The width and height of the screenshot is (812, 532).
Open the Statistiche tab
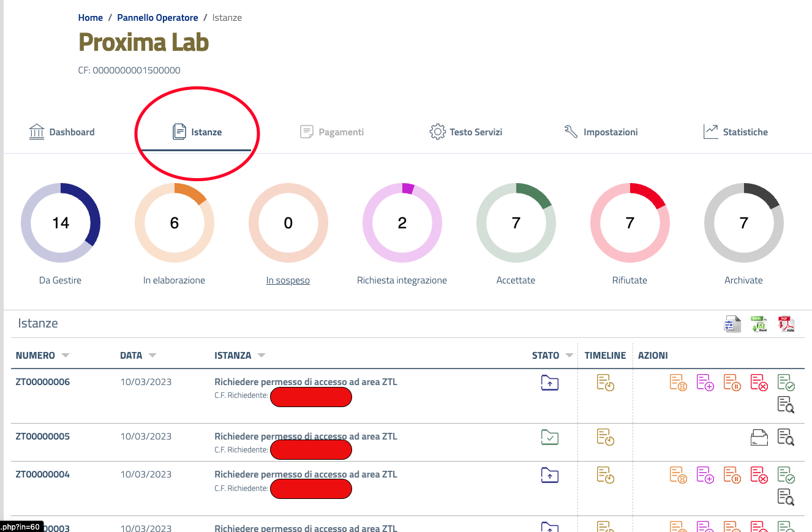click(735, 132)
